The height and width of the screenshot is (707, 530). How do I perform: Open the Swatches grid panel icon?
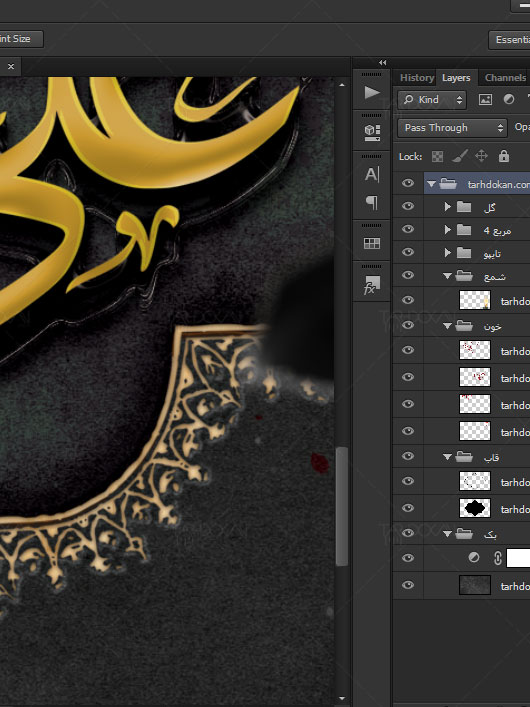click(x=372, y=243)
